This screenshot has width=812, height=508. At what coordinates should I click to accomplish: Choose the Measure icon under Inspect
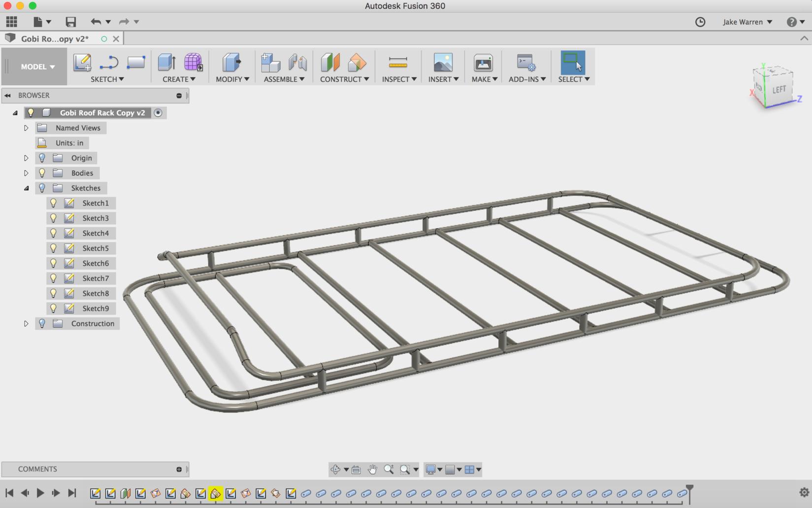tap(398, 63)
